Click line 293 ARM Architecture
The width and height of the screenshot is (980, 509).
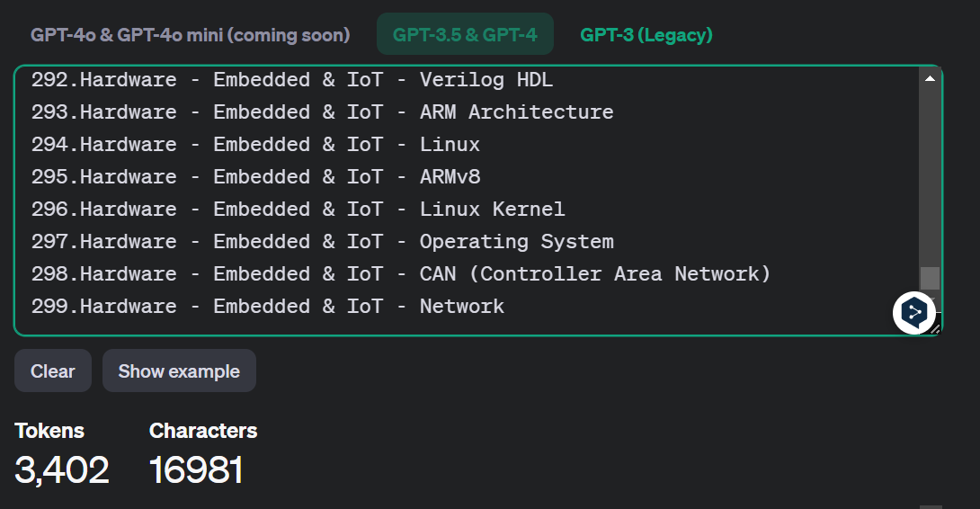point(323,112)
